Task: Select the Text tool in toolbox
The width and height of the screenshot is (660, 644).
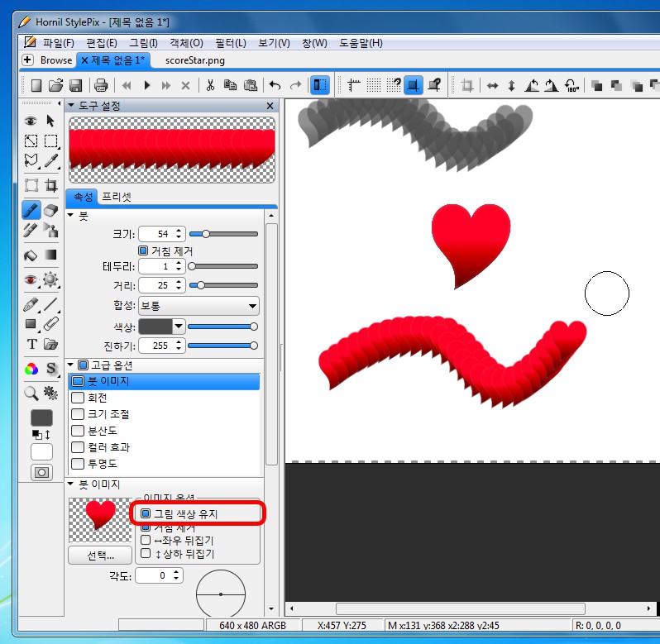Action: click(x=31, y=344)
